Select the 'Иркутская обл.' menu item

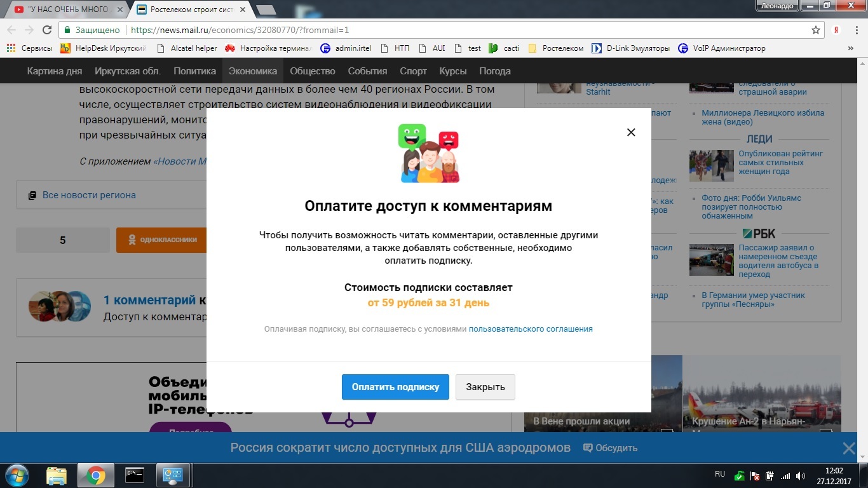click(128, 71)
